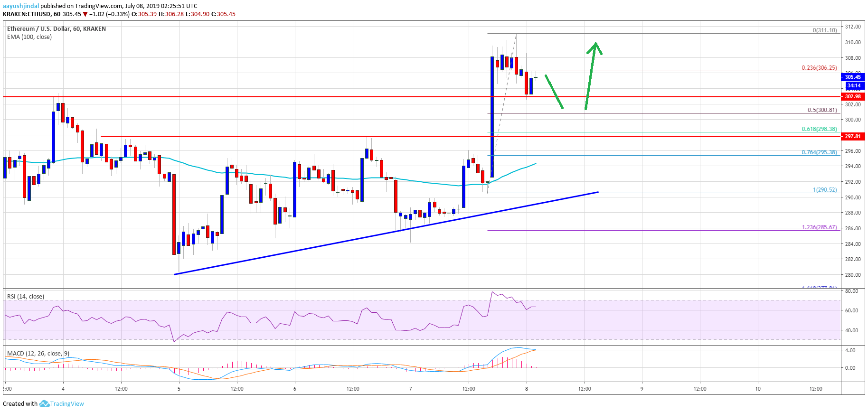Click Fibonacci level 0.764(295.38) label

(x=819, y=152)
